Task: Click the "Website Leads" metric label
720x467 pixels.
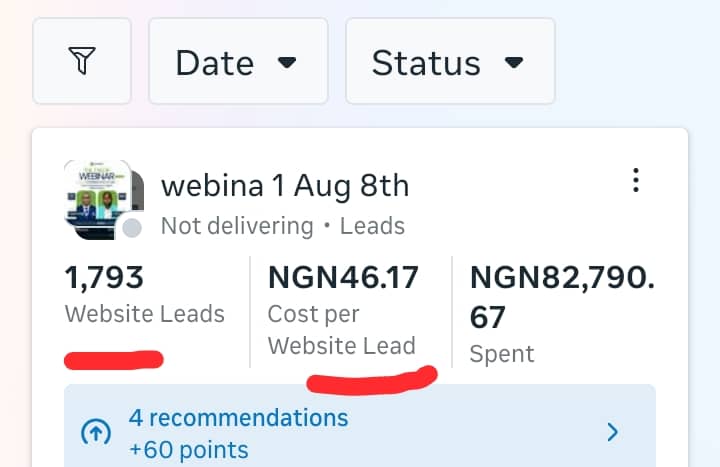Action: pyautogui.click(x=145, y=314)
